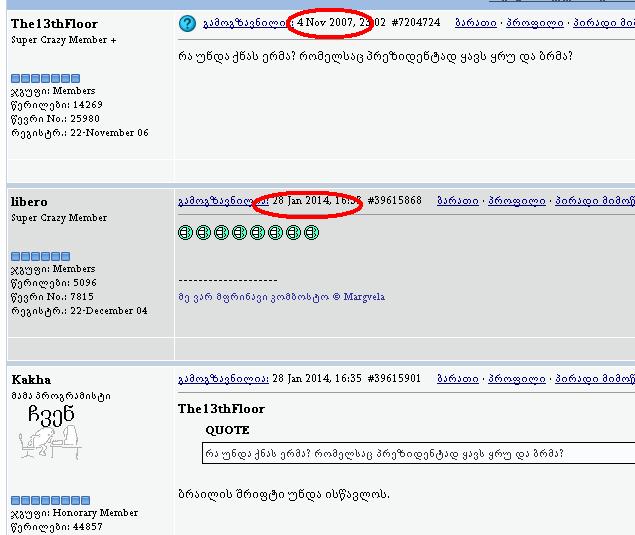The image size is (635, 535).
Task: Open the private message link in Kakha's post
Action: coord(595,379)
